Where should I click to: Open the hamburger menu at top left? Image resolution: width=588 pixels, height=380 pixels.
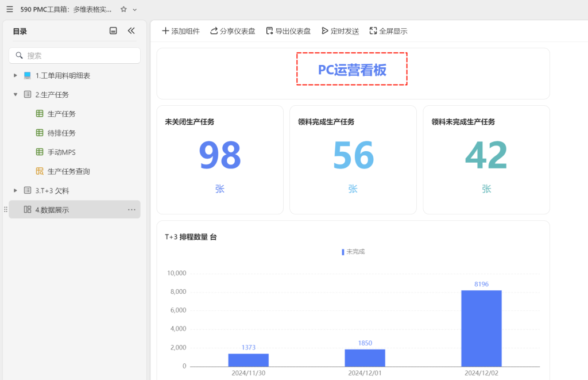(10, 9)
